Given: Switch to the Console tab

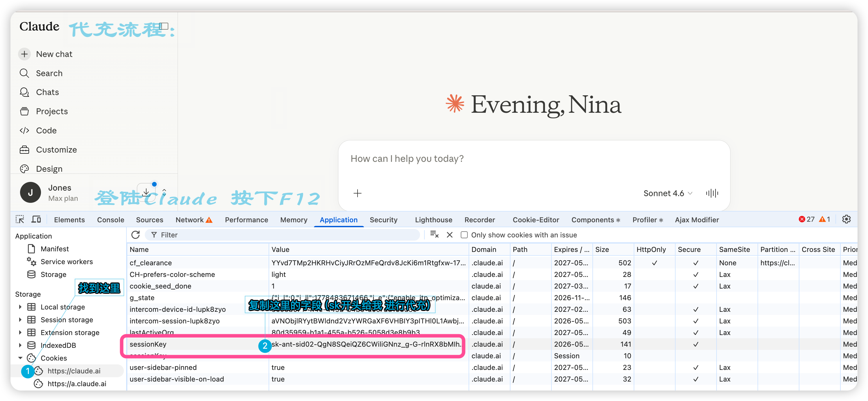Looking at the screenshot, I should tap(110, 219).
